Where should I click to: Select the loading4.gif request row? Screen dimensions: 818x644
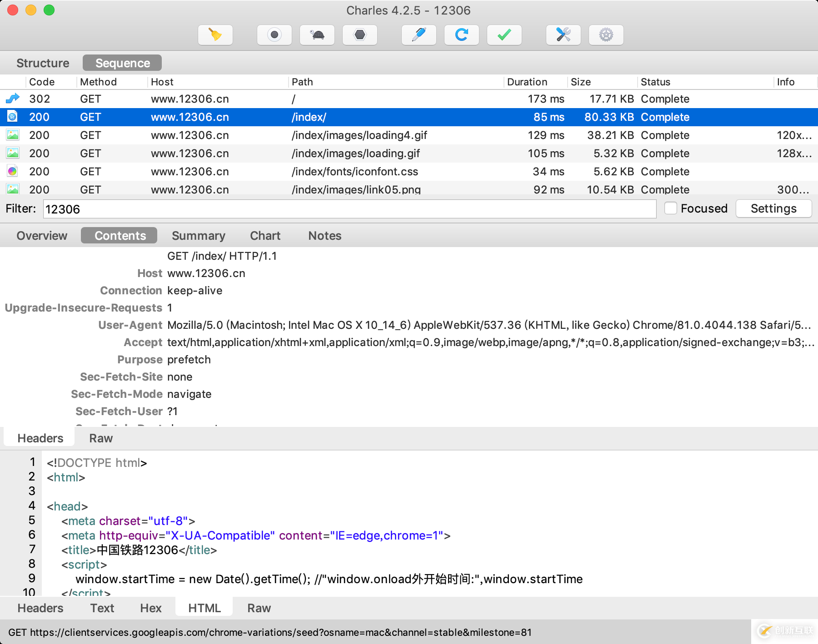[359, 135]
